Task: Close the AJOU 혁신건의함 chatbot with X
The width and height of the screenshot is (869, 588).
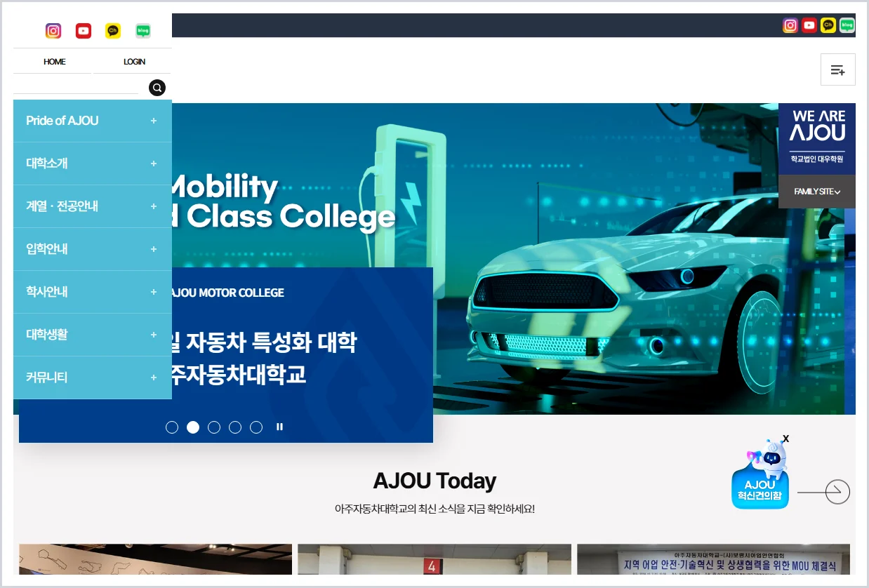Action: point(785,439)
